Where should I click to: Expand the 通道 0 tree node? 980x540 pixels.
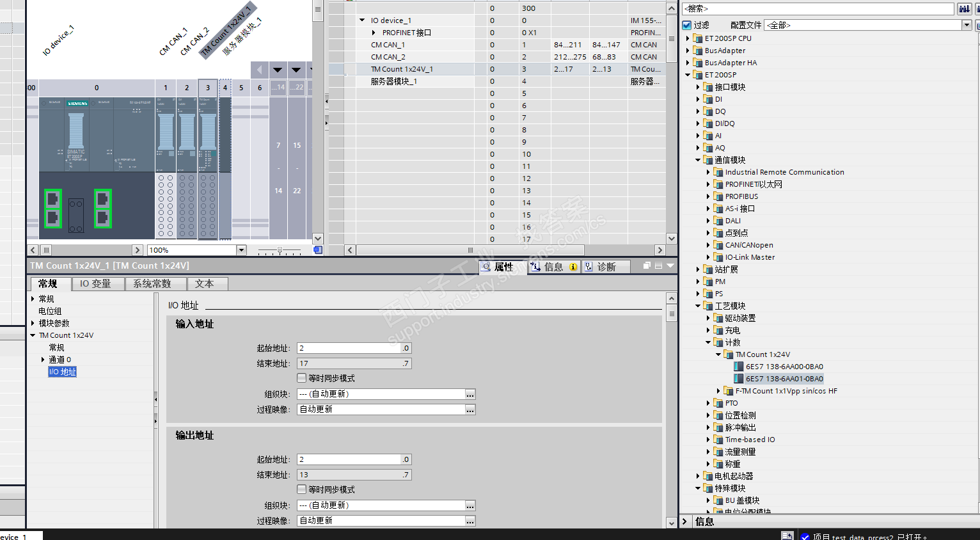(43, 360)
